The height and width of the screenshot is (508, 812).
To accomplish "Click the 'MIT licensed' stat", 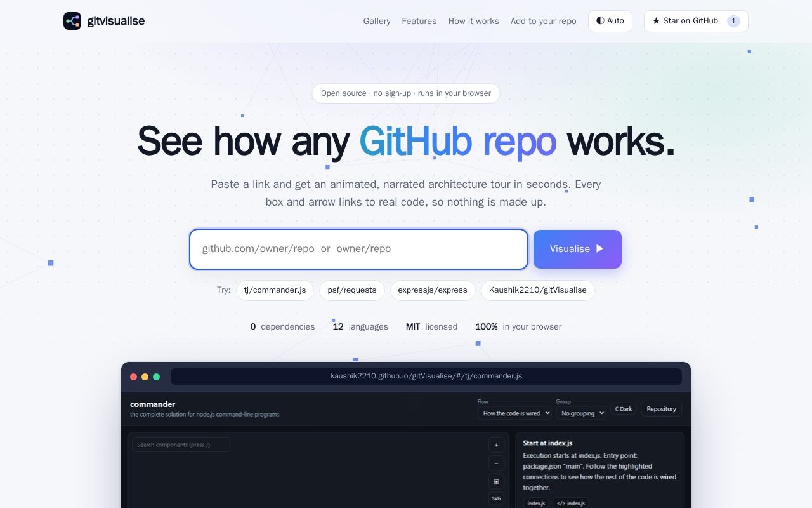I will coord(431,326).
